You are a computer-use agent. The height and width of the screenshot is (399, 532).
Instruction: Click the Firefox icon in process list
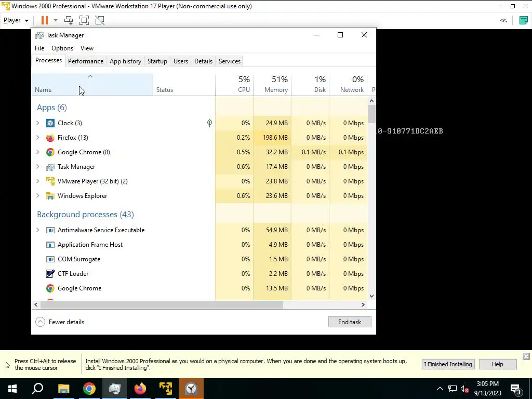[50, 137]
